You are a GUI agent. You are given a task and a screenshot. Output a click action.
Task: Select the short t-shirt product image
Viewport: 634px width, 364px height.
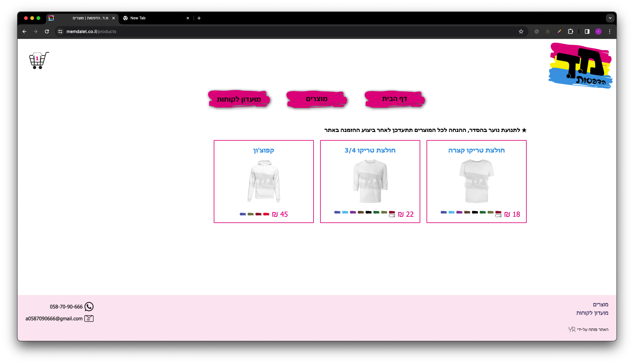coord(476,181)
